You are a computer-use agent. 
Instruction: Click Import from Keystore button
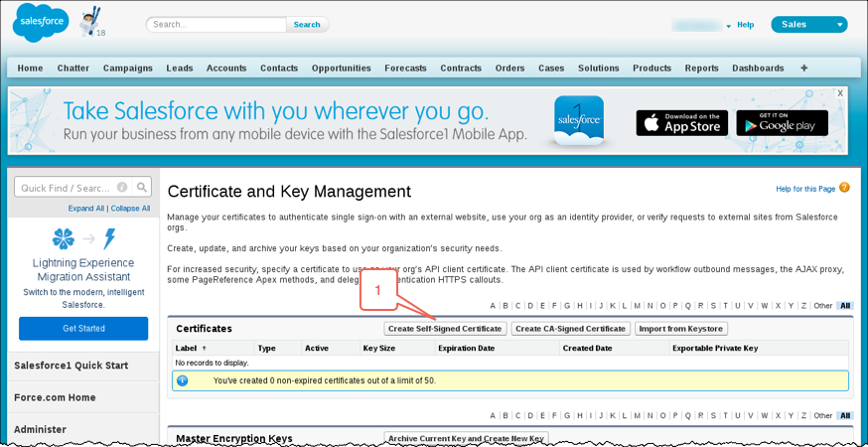(681, 329)
